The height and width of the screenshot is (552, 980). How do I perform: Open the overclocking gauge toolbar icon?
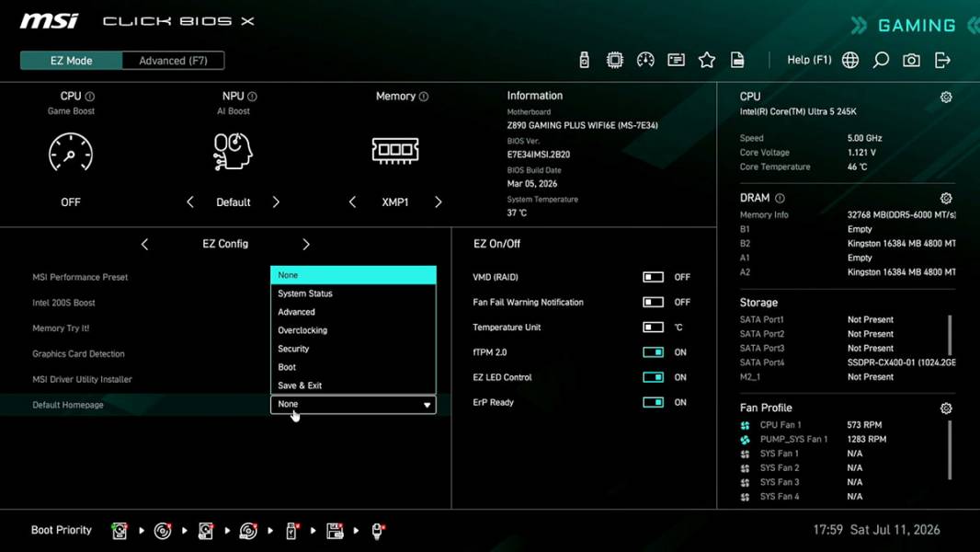645,60
